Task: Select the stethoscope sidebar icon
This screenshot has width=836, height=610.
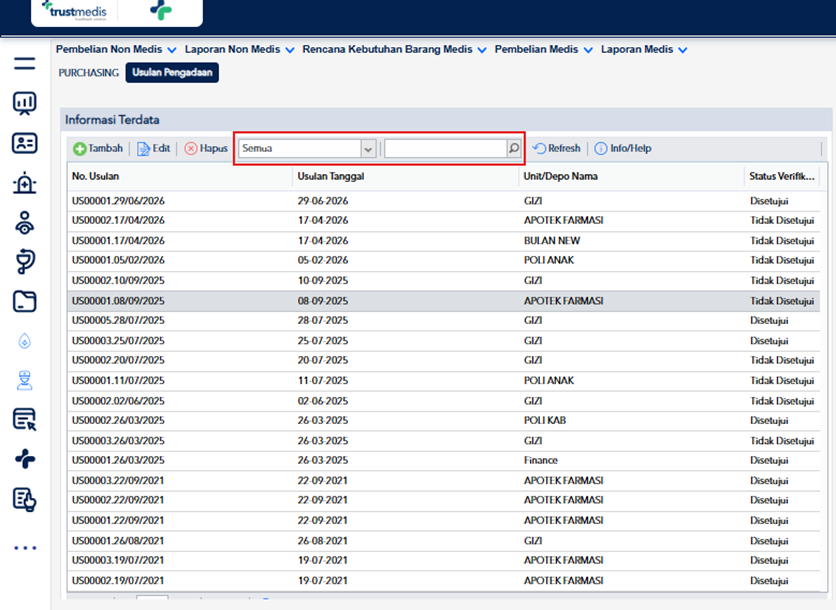Action: pyautogui.click(x=25, y=262)
